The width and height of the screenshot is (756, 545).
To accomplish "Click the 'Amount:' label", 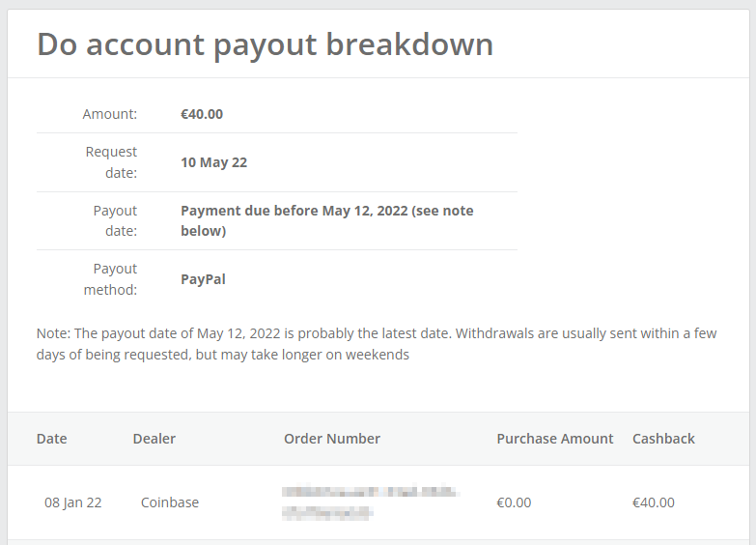I will 110,114.
